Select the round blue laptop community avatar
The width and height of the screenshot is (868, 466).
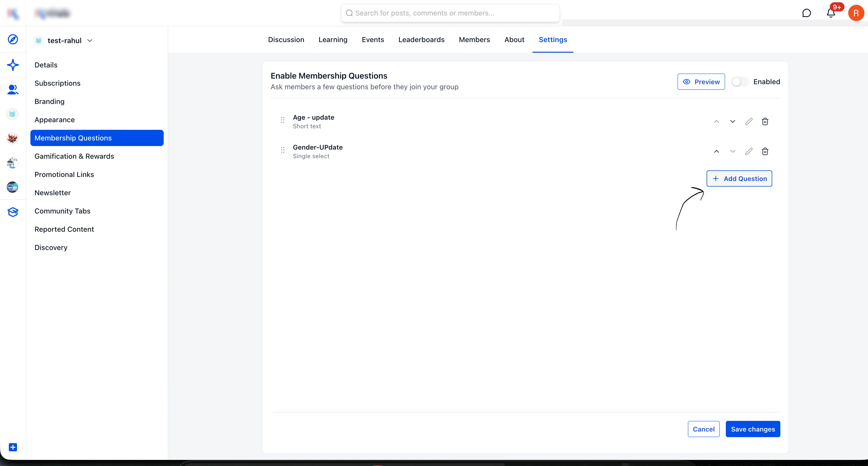pos(12,187)
